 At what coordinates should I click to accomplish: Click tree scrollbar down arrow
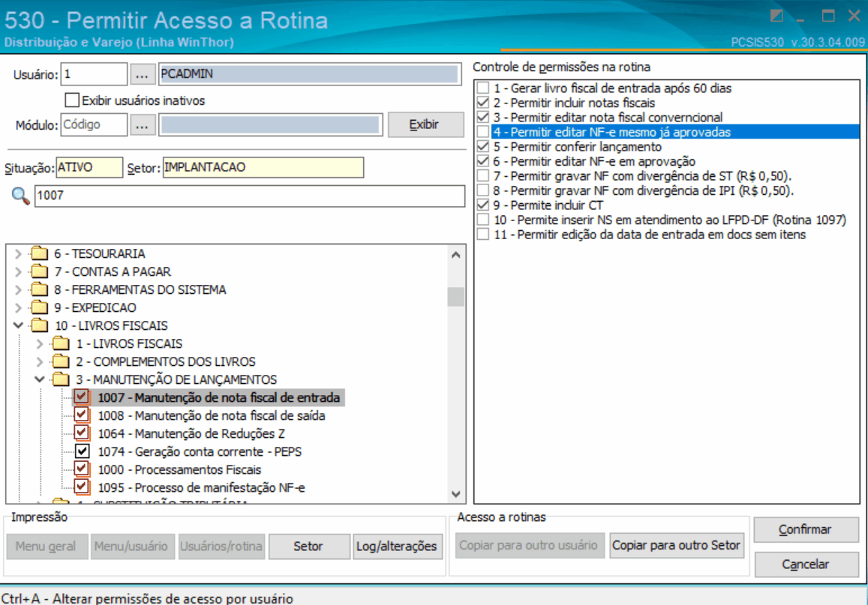click(456, 494)
